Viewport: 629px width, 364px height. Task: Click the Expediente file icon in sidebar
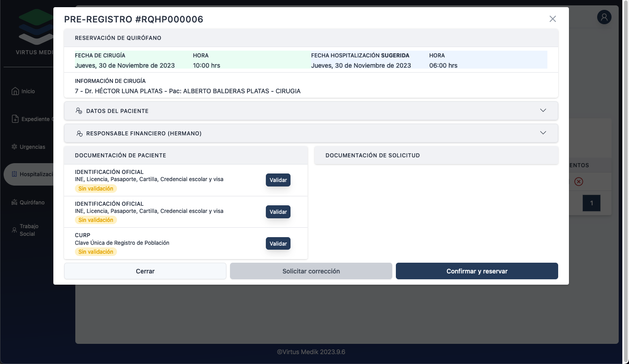coord(15,119)
